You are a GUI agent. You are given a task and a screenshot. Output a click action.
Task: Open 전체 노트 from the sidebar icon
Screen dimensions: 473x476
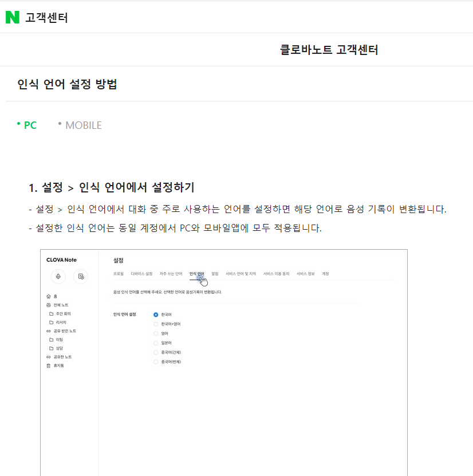(48, 304)
